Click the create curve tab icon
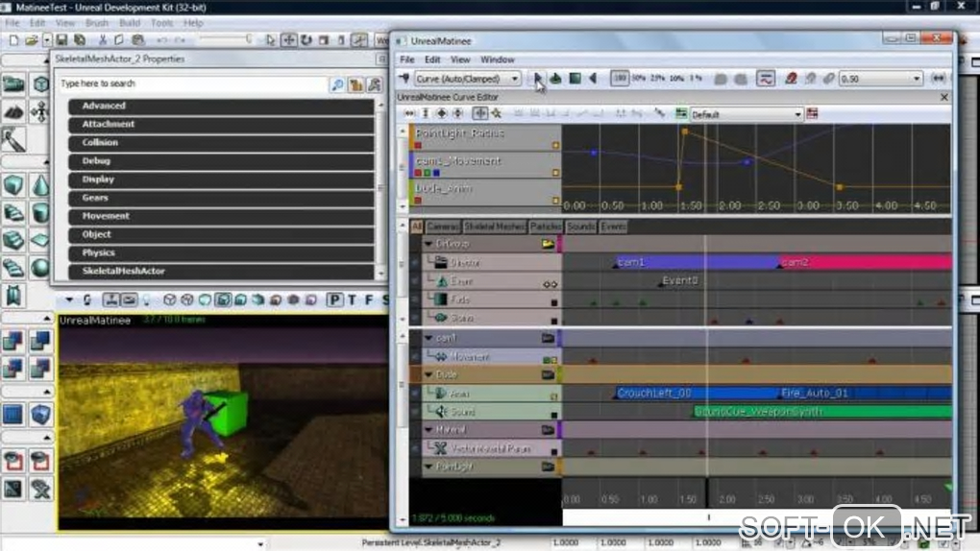980x551 pixels. (x=680, y=113)
